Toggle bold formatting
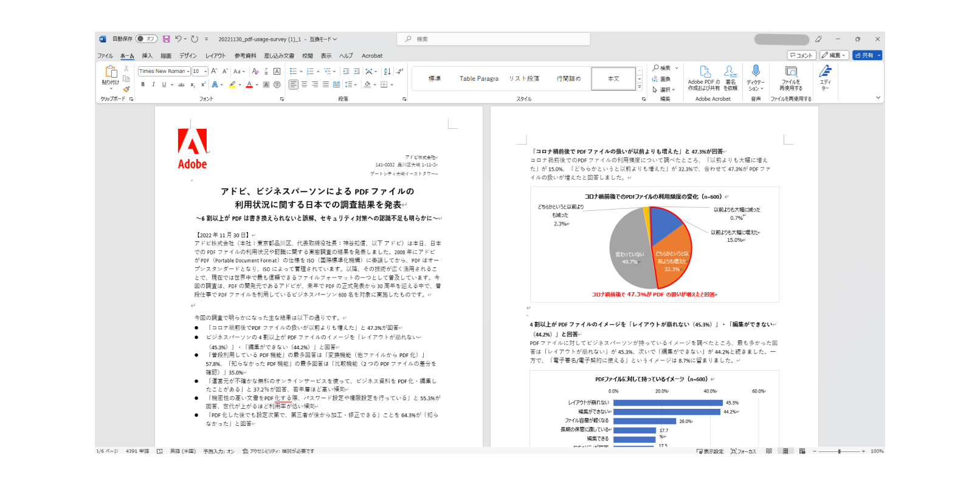Image resolution: width=980 pixels, height=486 pixels. click(x=143, y=84)
